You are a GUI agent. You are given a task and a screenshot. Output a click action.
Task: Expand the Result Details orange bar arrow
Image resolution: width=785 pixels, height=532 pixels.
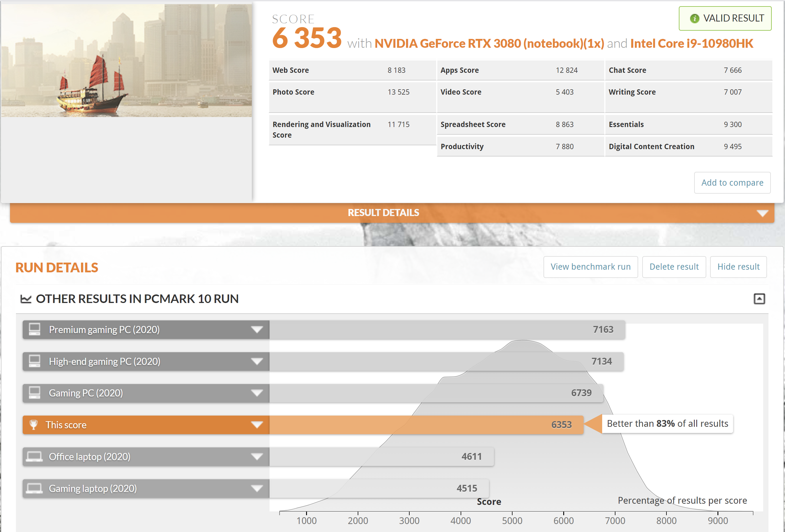762,213
